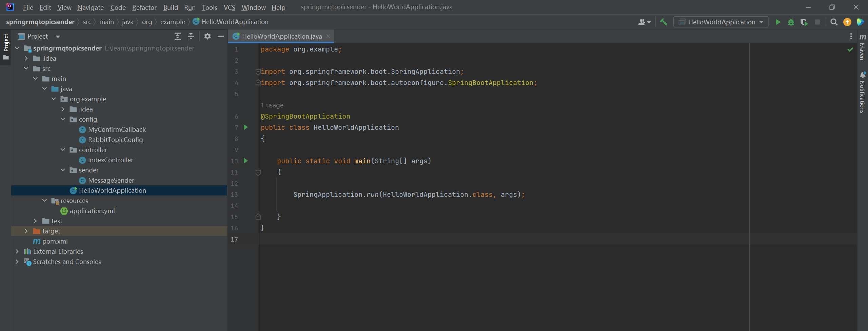Open the VCS menu
868x331 pixels.
pos(229,7)
